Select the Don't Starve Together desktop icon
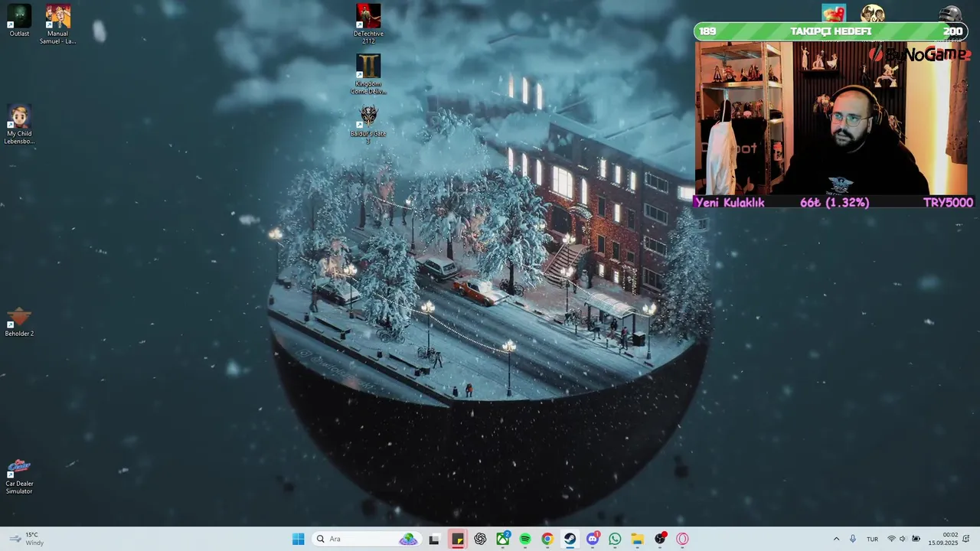 [873, 13]
